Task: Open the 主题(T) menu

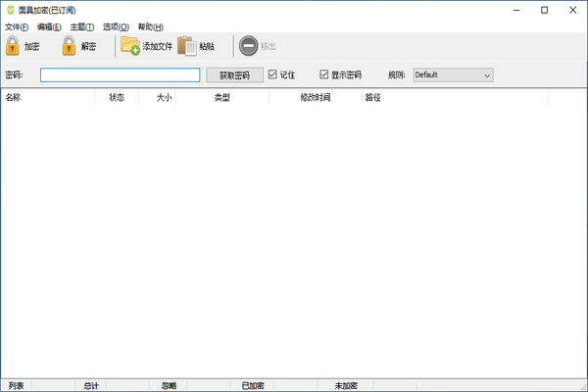Action: pyautogui.click(x=82, y=27)
